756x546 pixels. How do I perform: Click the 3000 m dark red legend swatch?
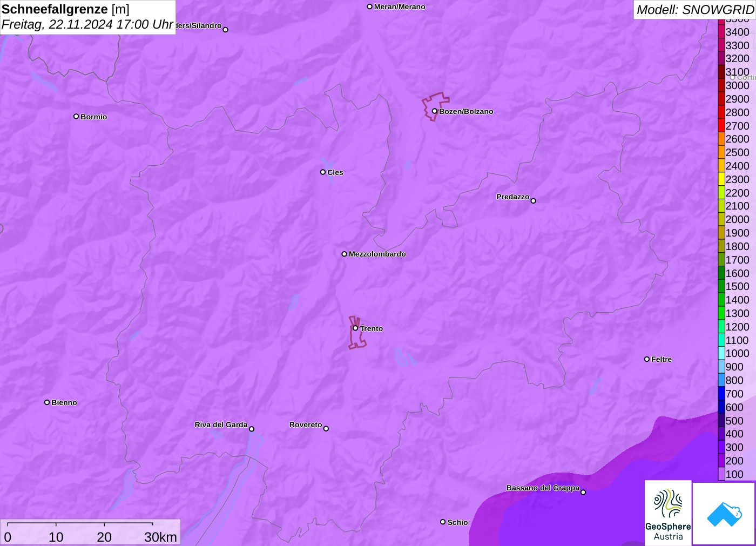(x=721, y=85)
